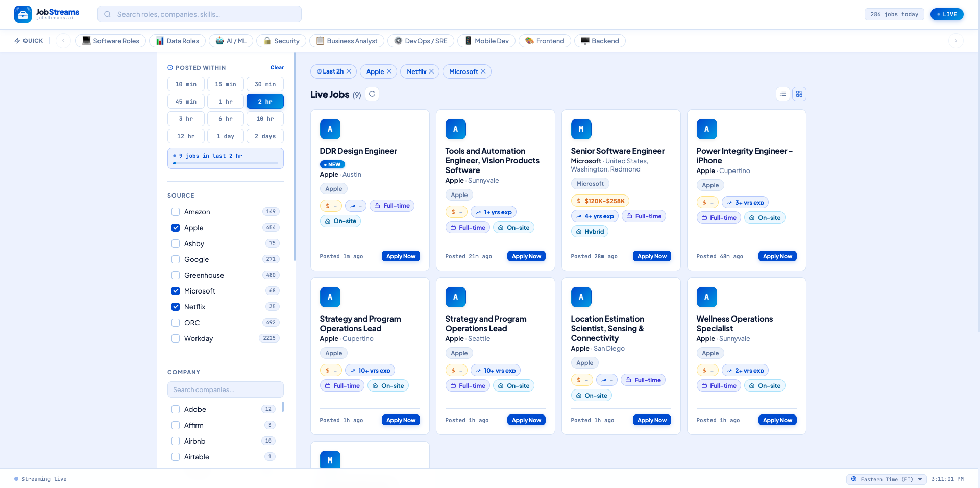Screen dimensions: 980x488
Task: Open the Eastern Time timezone dropdown
Action: coord(887,479)
